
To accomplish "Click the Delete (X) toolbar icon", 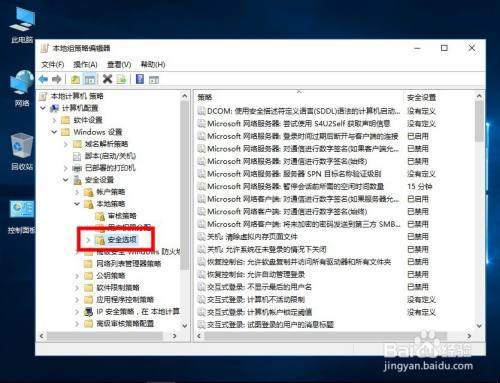I will (107, 79).
